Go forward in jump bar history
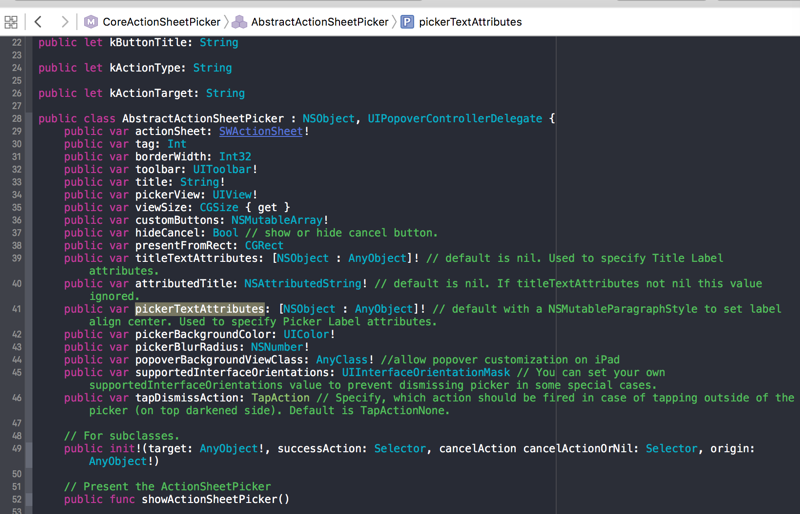This screenshot has height=514, width=800. 64,22
